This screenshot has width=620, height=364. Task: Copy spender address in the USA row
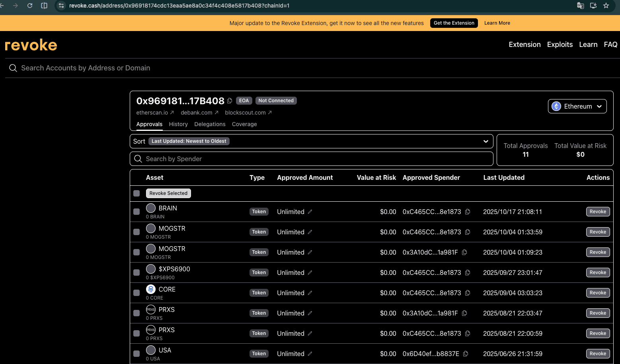coord(466,354)
